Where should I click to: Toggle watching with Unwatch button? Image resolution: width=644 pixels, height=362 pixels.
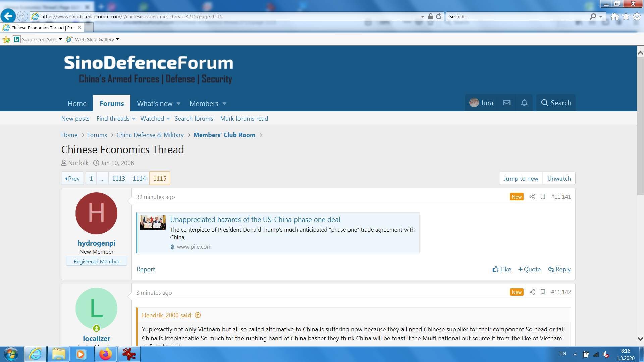click(x=559, y=178)
